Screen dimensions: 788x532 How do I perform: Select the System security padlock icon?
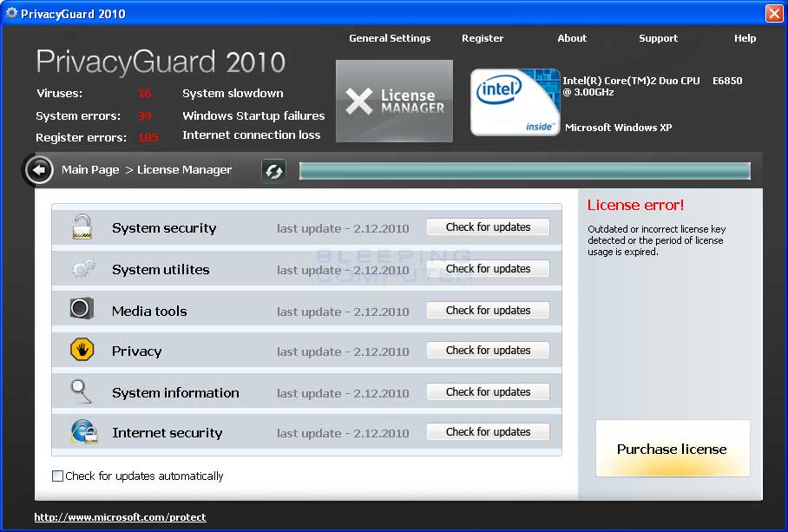point(81,227)
